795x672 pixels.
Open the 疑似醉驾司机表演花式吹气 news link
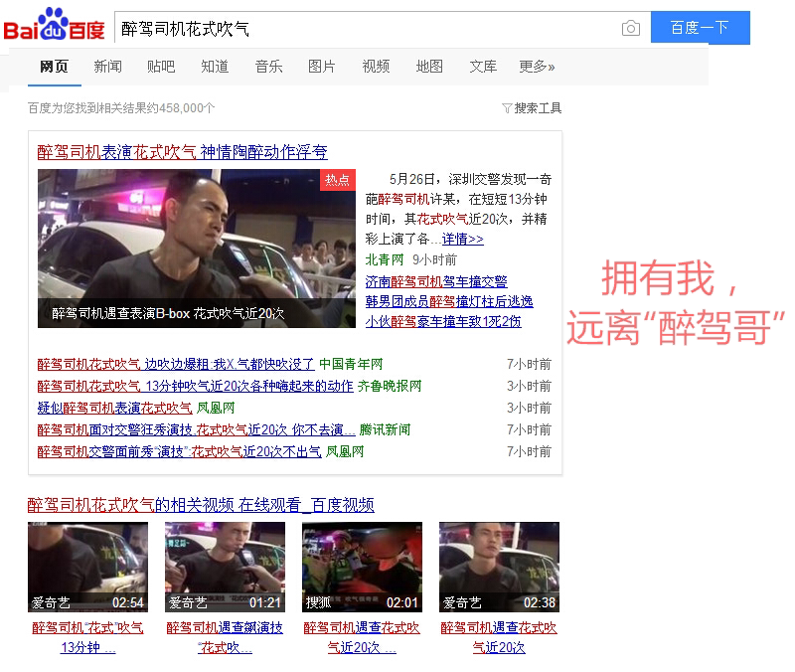click(114, 408)
